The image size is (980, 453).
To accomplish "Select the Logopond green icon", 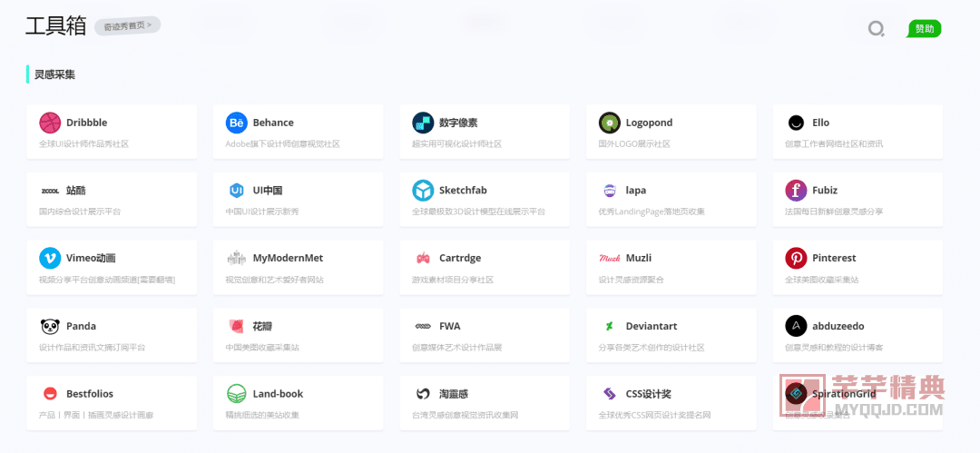I will [610, 123].
